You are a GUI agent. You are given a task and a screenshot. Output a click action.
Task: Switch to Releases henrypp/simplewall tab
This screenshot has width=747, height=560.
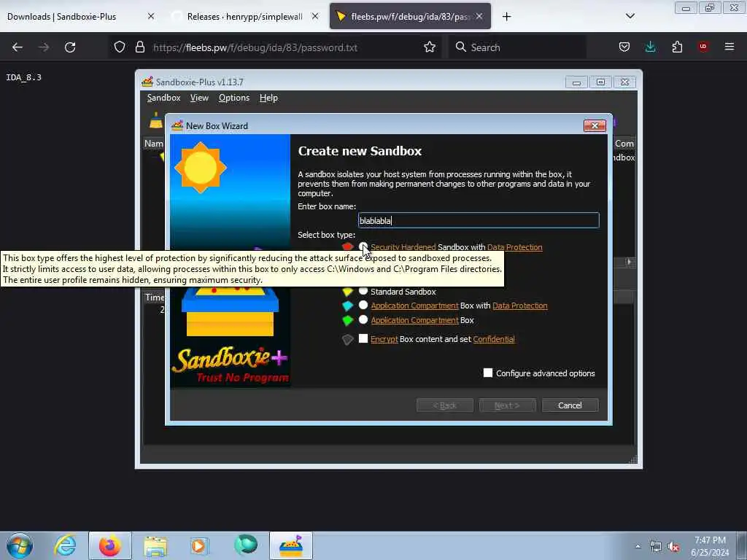pos(244,17)
